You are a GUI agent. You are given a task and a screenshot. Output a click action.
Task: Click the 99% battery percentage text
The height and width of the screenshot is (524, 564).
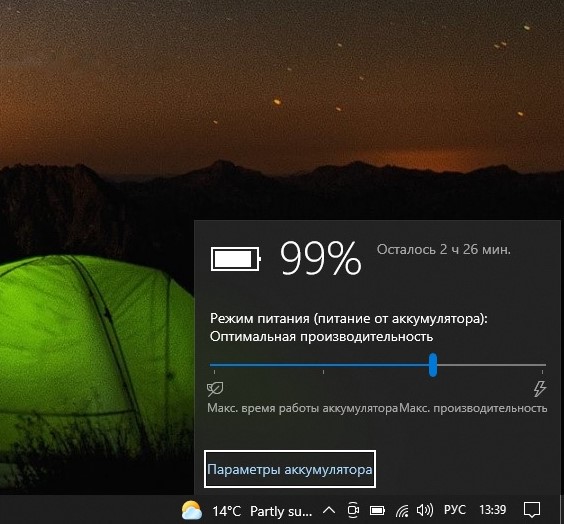click(x=320, y=258)
